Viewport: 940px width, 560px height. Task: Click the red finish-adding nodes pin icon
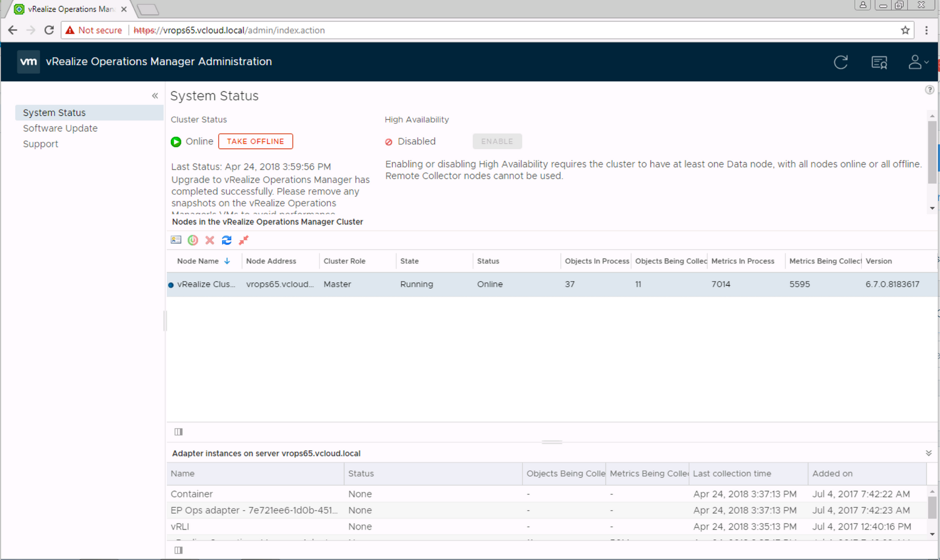point(244,240)
